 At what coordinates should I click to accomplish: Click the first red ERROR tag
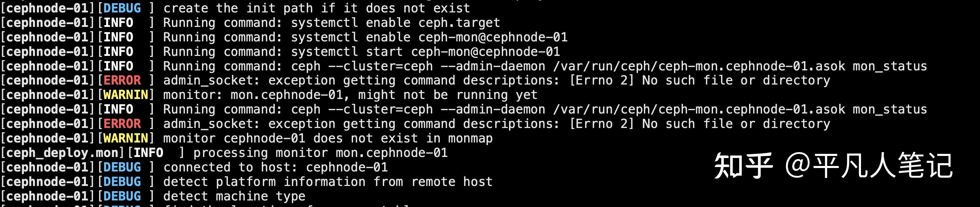(x=122, y=80)
